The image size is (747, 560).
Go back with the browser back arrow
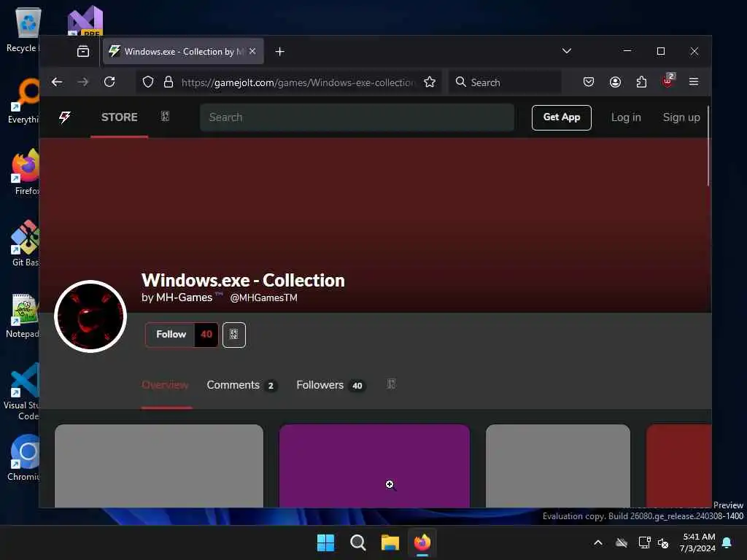pos(57,82)
